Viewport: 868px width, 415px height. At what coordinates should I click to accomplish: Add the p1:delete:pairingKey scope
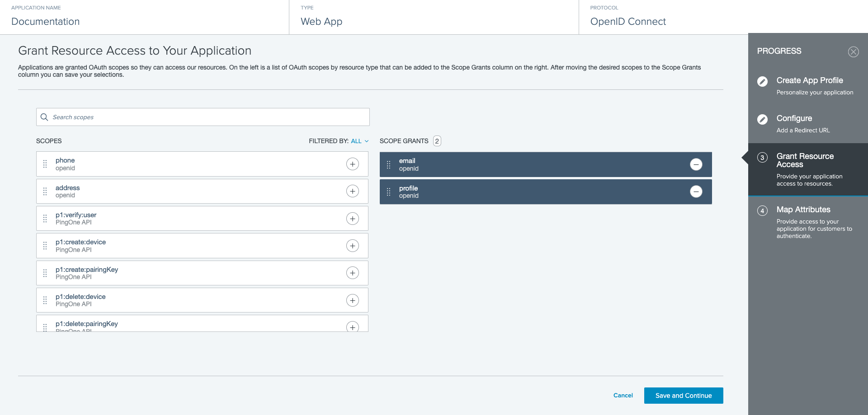(352, 326)
